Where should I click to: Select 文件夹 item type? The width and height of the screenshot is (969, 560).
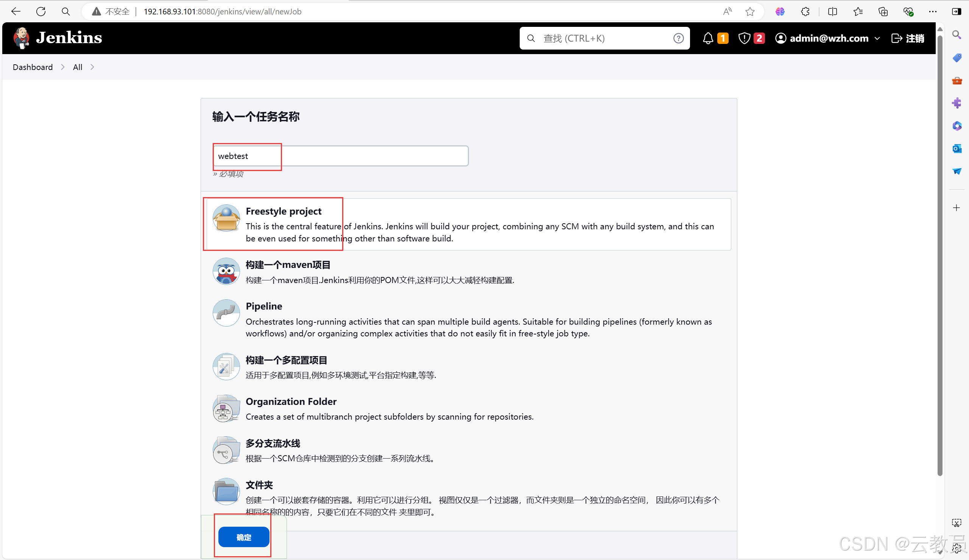point(469,497)
